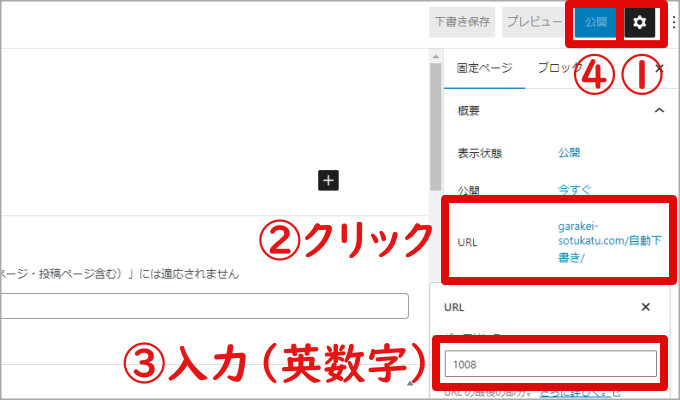Select the URL row label
This screenshot has width=680, height=400.
pyautogui.click(x=467, y=242)
